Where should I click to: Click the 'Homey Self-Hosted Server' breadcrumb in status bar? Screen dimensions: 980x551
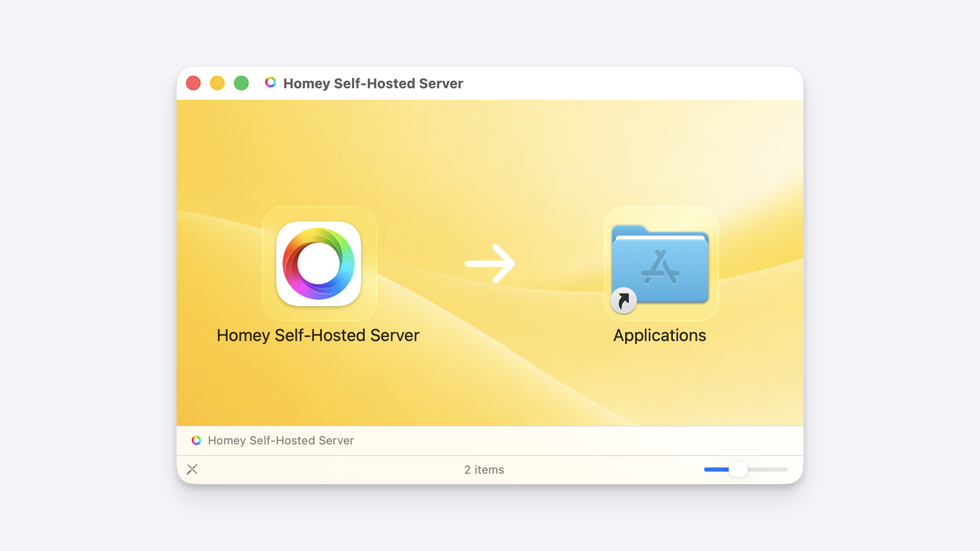coord(281,440)
